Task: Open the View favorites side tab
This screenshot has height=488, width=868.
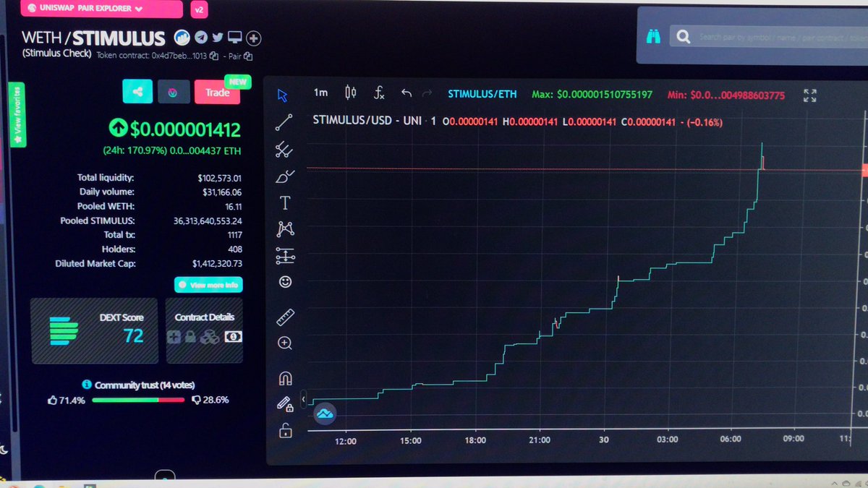Action: click(x=17, y=115)
